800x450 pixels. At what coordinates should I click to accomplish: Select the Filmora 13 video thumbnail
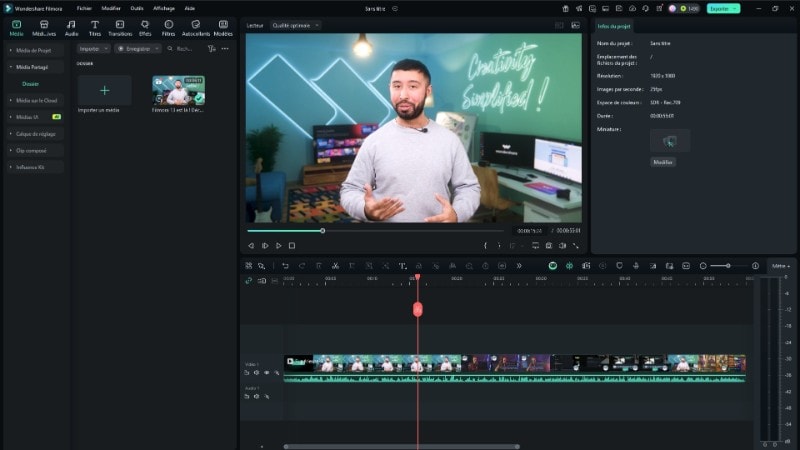[179, 90]
